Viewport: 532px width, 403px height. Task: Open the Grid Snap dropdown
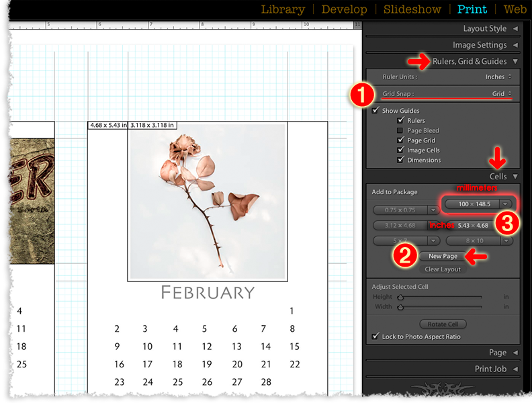click(501, 94)
